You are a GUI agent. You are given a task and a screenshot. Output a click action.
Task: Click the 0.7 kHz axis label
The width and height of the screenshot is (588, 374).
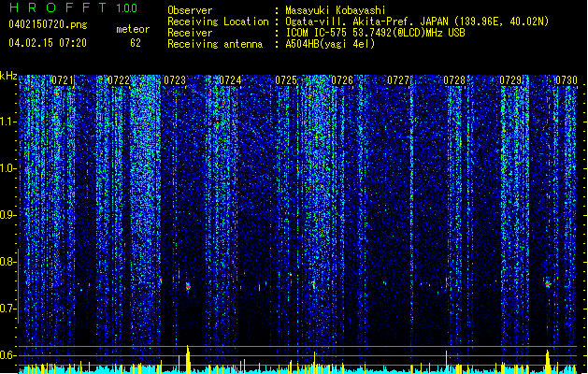pyautogui.click(x=8, y=309)
